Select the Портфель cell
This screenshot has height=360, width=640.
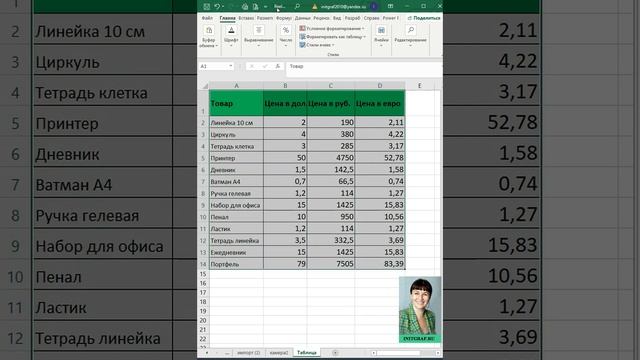(x=236, y=264)
